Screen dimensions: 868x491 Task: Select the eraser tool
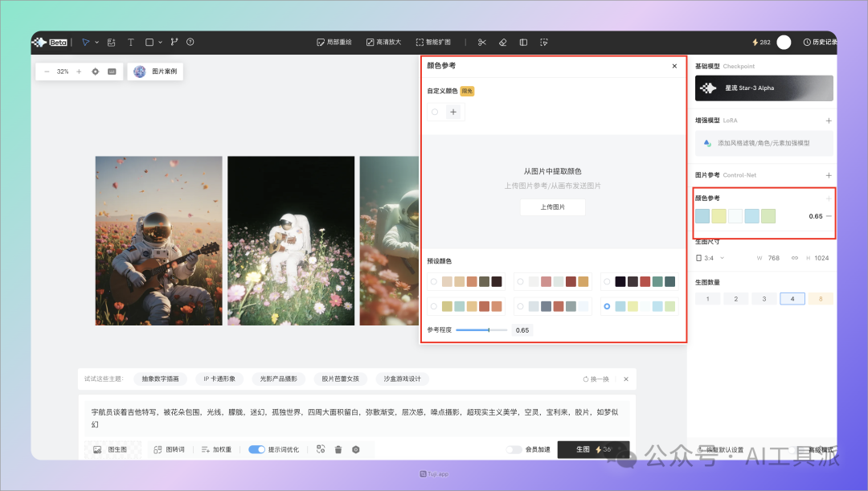502,42
